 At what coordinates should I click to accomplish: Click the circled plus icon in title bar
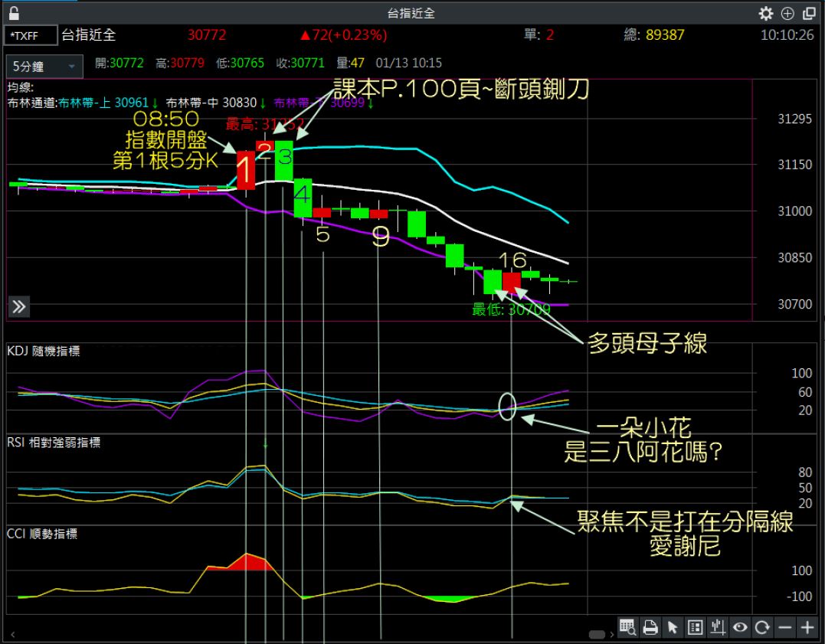pos(787,13)
